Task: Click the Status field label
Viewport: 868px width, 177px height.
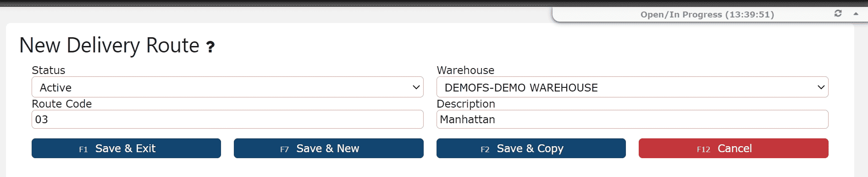Action: click(49, 70)
